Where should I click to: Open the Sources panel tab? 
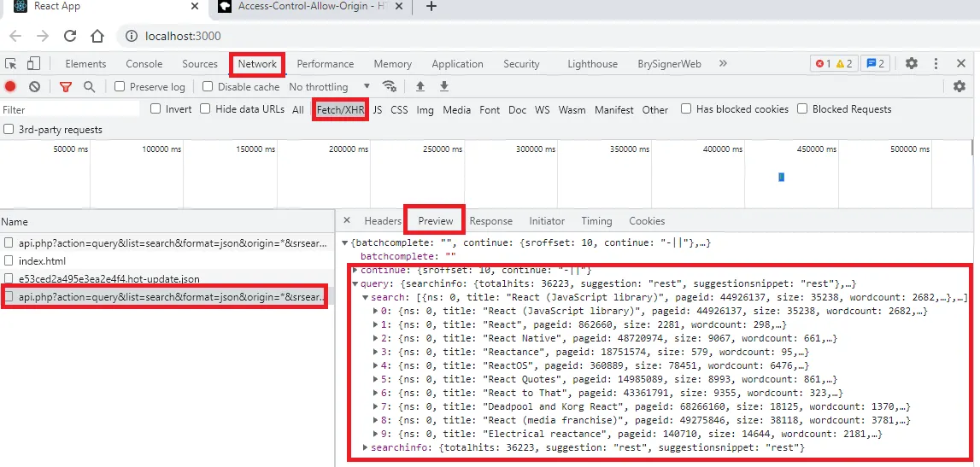point(200,64)
